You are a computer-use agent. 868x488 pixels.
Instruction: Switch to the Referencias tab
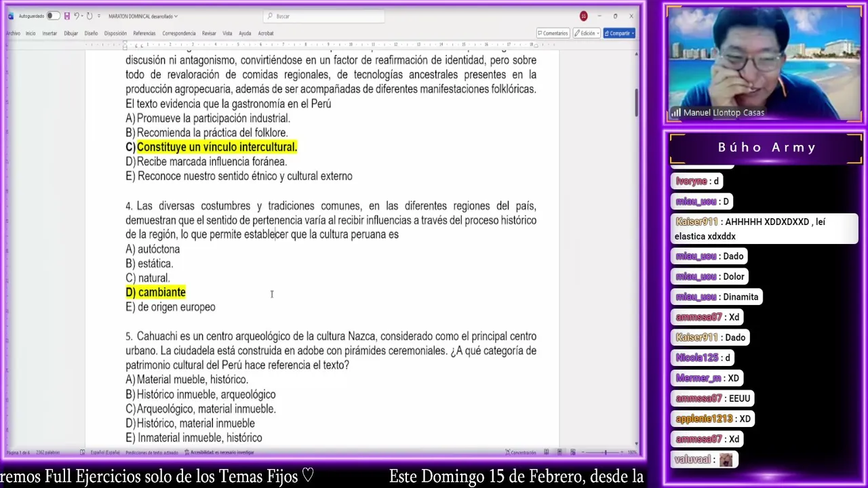[x=144, y=33]
